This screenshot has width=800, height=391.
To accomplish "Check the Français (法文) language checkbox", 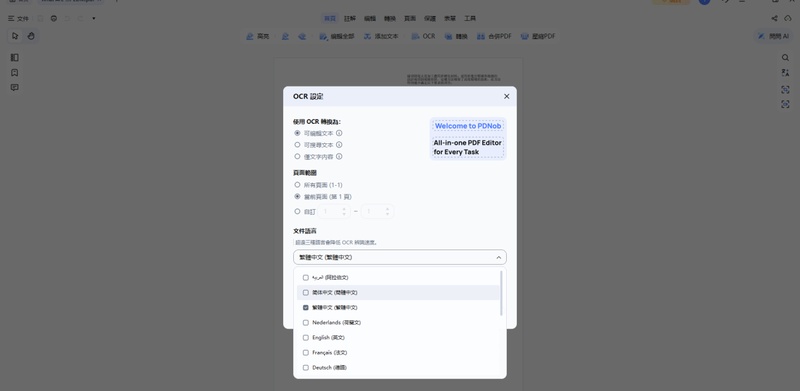I will (x=306, y=353).
